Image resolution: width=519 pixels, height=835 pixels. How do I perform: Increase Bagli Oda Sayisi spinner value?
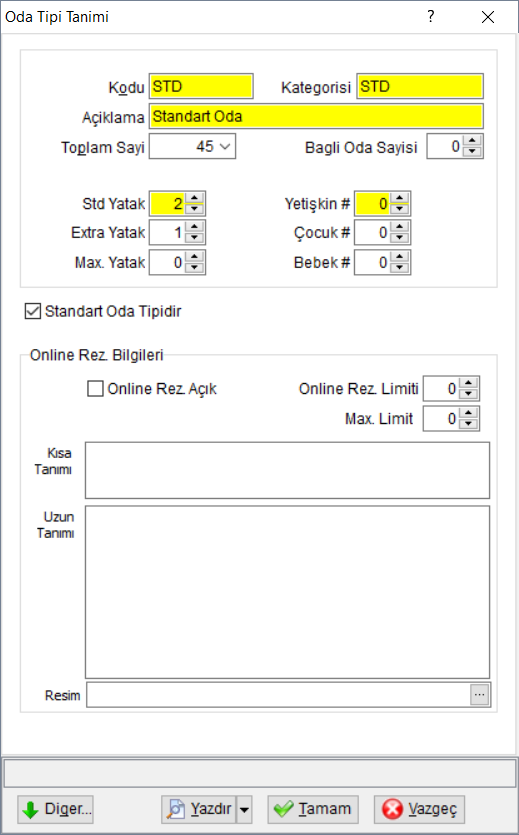coord(472,141)
